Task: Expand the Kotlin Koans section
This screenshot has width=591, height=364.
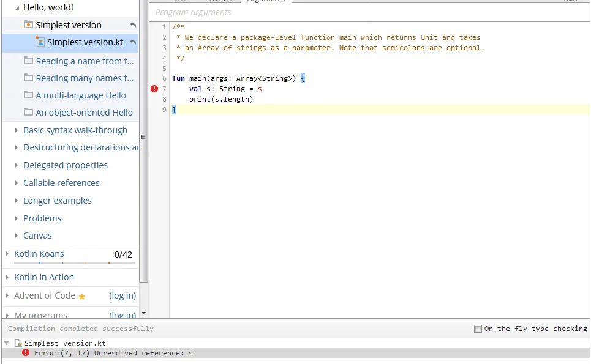Action: tap(7, 254)
